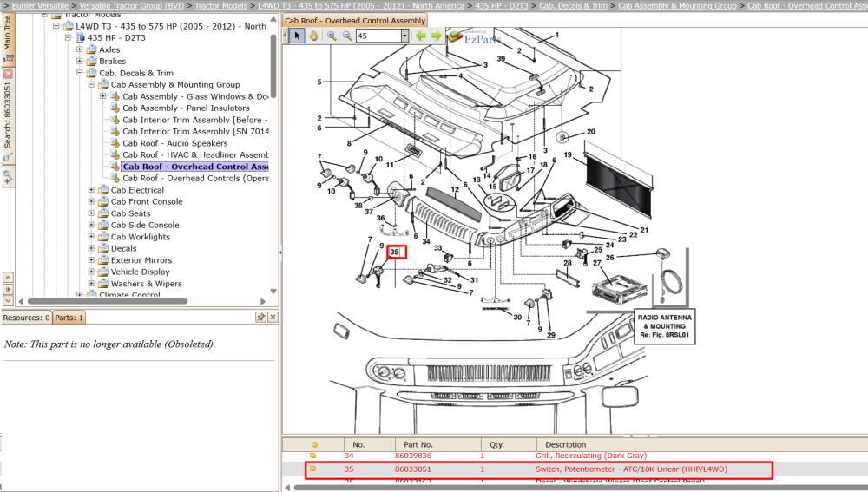Sort parts list by Description column
868x492 pixels.
click(x=566, y=444)
